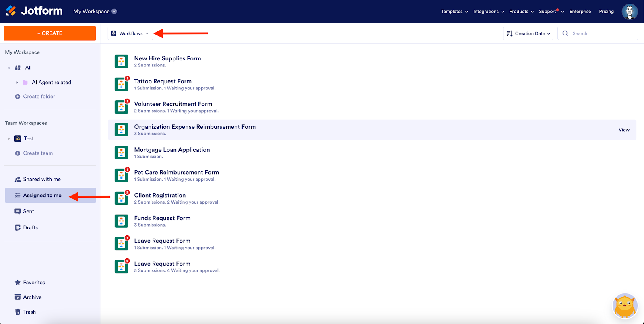The width and height of the screenshot is (644, 324).
Task: Open the Enterprise page
Action: point(580,12)
